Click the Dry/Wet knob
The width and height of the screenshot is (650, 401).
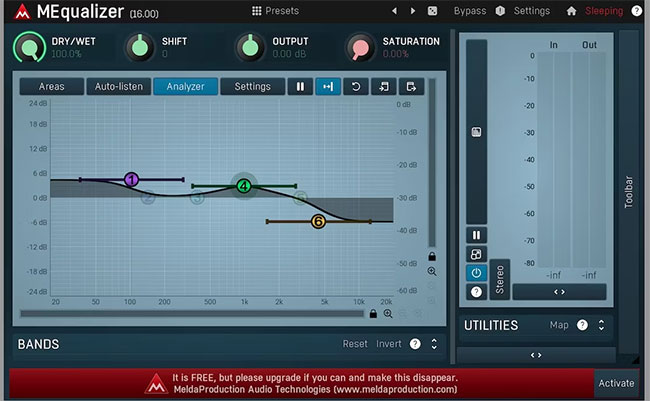tap(29, 48)
